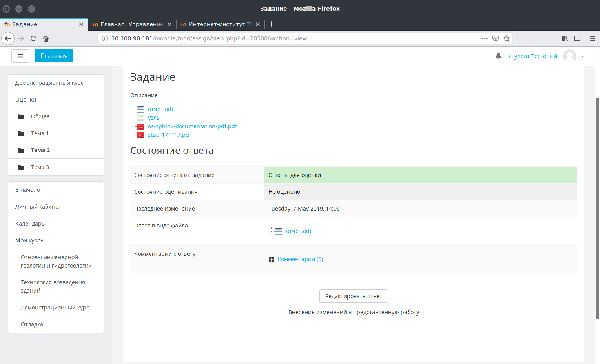Viewport: 600px width, 364px height.
Task: Open Общее section in sidebar
Action: (56, 116)
